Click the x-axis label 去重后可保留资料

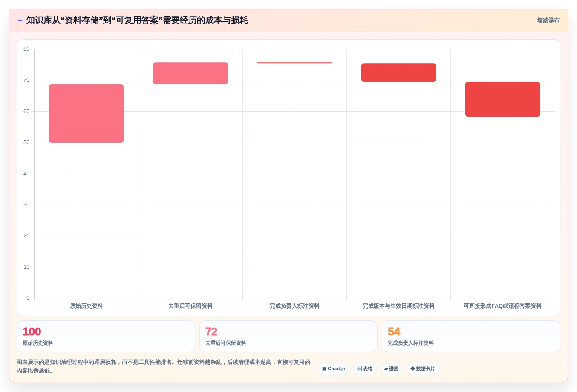tap(190, 306)
